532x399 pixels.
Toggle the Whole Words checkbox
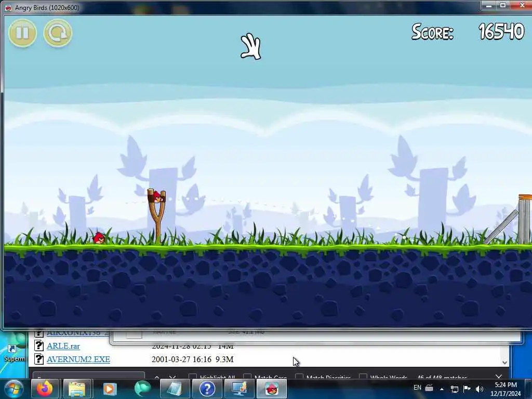click(x=363, y=377)
